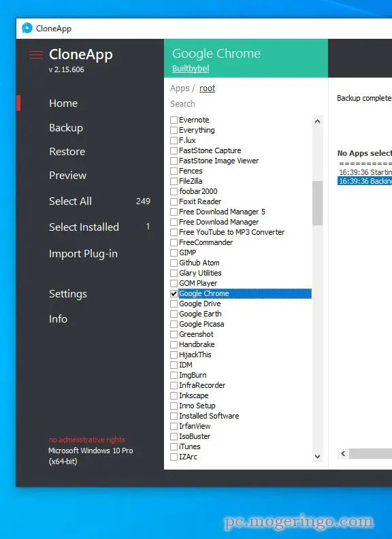Select Free Download Manager 5 entry

(222, 212)
